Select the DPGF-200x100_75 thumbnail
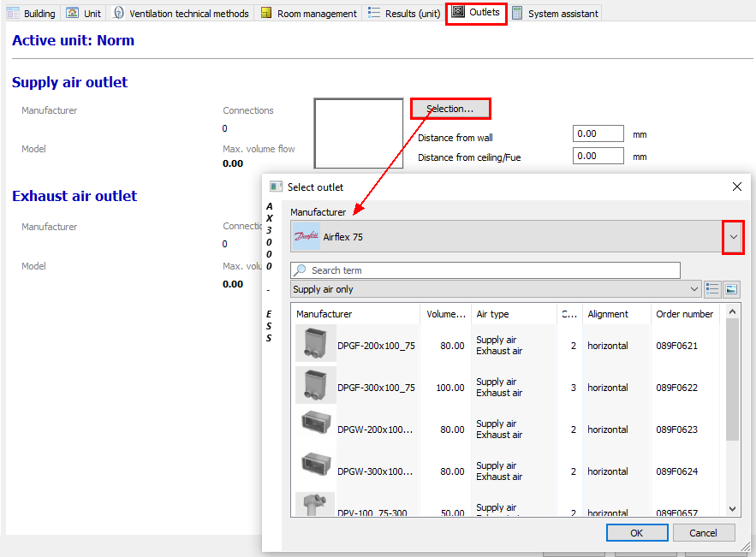The image size is (756, 557). [x=315, y=344]
